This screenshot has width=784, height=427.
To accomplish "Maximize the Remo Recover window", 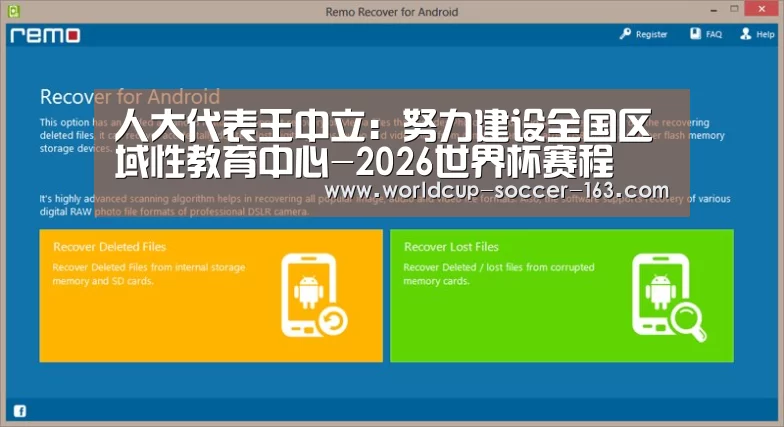I will click(x=734, y=9).
